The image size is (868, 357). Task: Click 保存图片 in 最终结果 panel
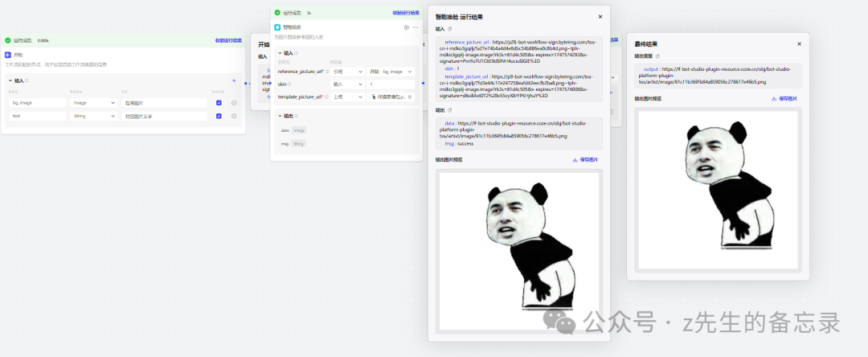click(x=784, y=99)
